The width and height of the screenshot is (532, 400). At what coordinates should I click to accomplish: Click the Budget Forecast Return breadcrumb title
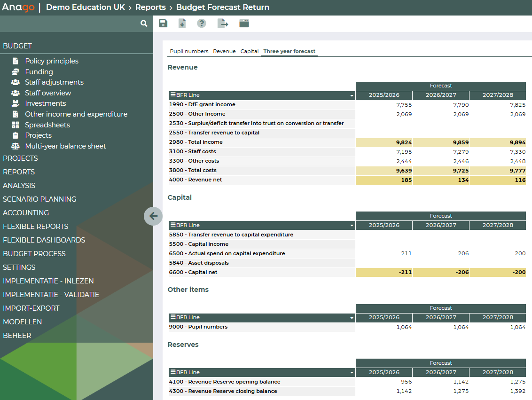pyautogui.click(x=223, y=7)
